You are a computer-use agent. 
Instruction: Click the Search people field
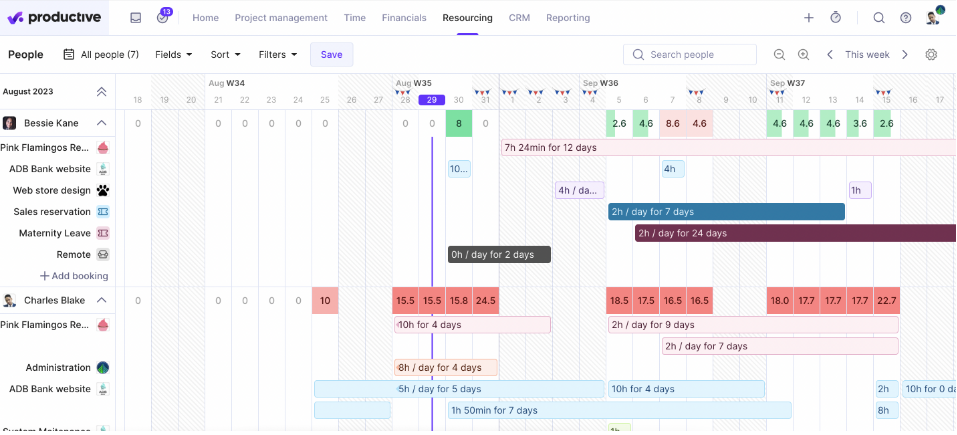(690, 55)
